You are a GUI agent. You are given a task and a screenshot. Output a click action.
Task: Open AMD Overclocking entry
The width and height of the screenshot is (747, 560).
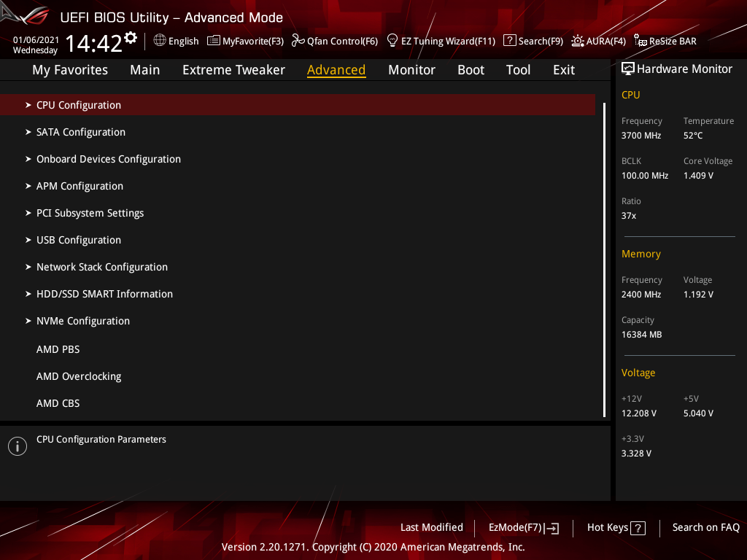click(79, 376)
